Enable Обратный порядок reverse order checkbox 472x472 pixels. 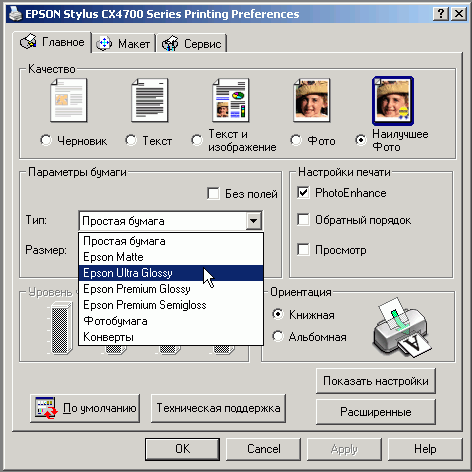(303, 220)
